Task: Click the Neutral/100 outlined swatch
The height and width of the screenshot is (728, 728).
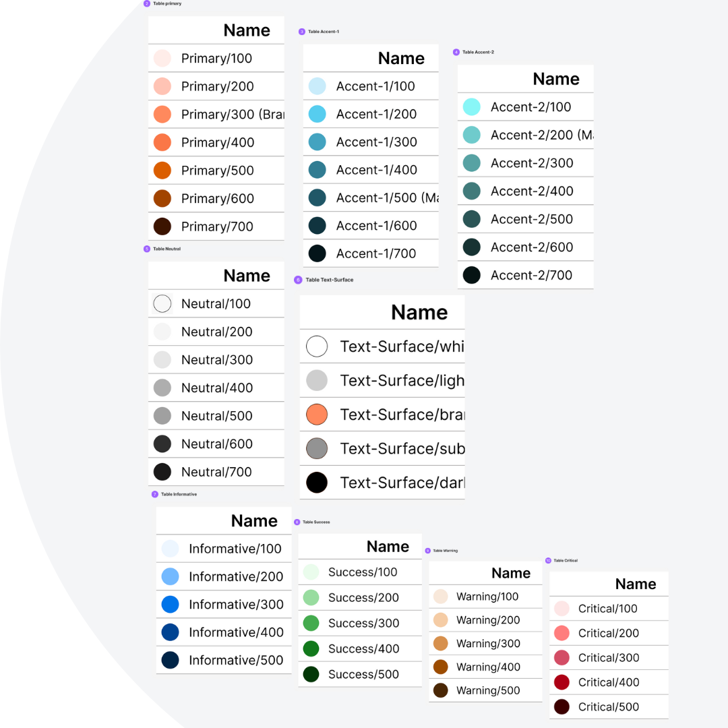Action: point(162,303)
